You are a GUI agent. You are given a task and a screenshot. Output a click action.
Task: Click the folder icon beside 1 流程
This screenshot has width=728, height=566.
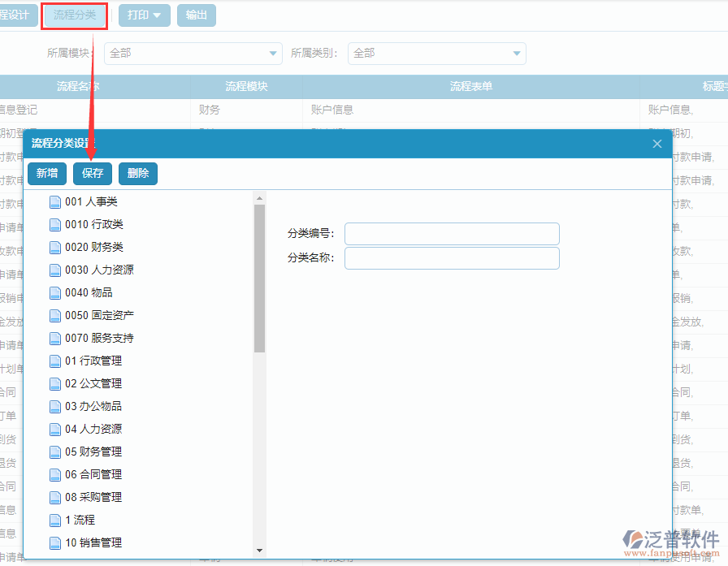point(54,520)
